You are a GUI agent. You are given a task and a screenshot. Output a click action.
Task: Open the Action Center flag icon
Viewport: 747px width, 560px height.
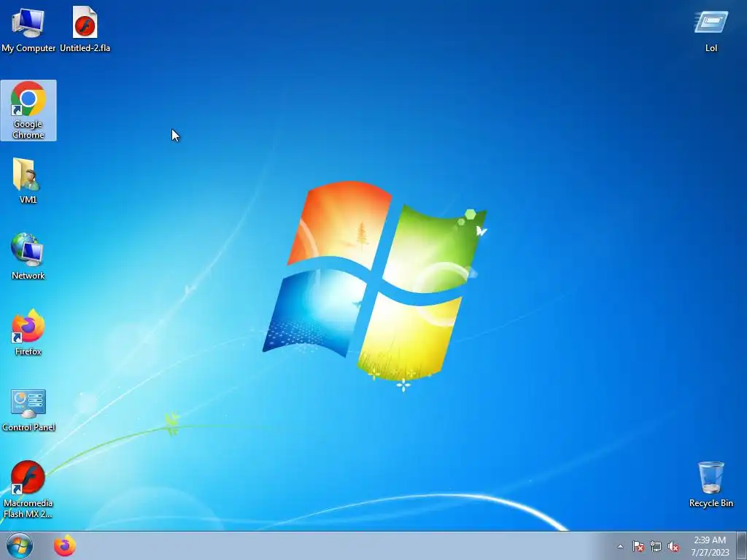[638, 547]
